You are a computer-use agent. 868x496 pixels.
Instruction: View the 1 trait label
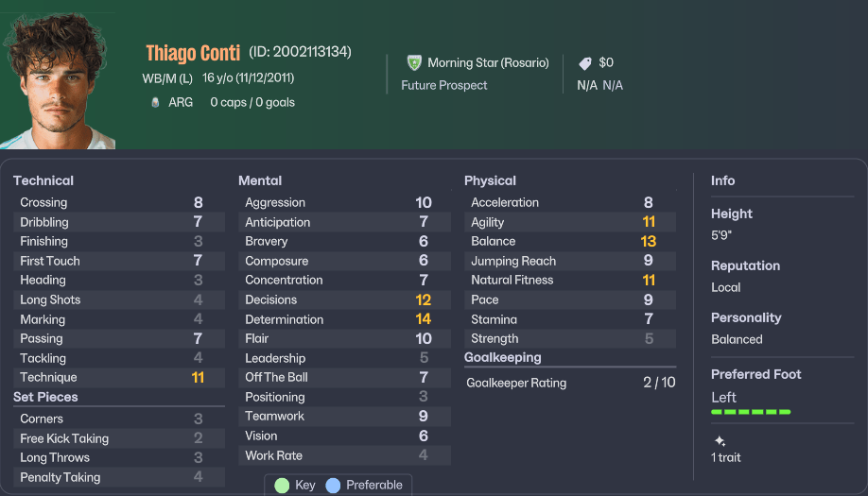(x=728, y=457)
